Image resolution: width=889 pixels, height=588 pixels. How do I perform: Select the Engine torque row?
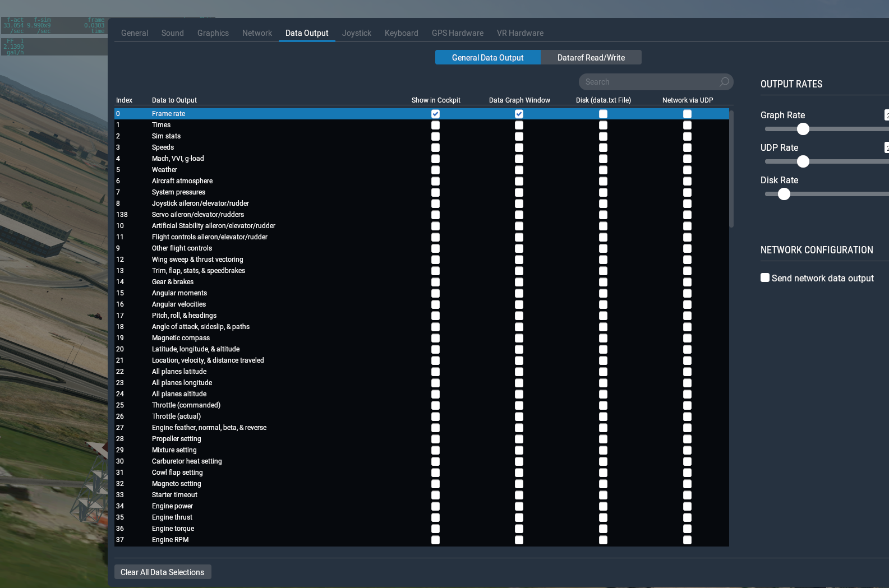point(422,529)
